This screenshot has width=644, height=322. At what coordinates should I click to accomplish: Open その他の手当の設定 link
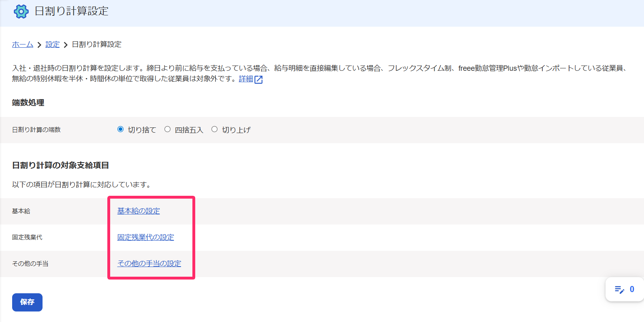(149, 264)
